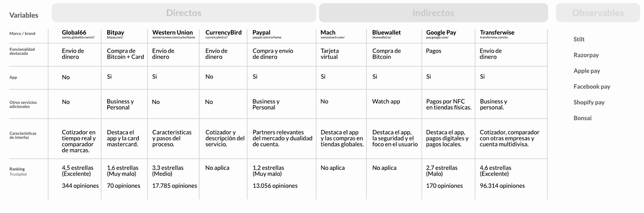644x213 pixels.
Task: Choose Apple pay from Observables
Action: click(586, 71)
